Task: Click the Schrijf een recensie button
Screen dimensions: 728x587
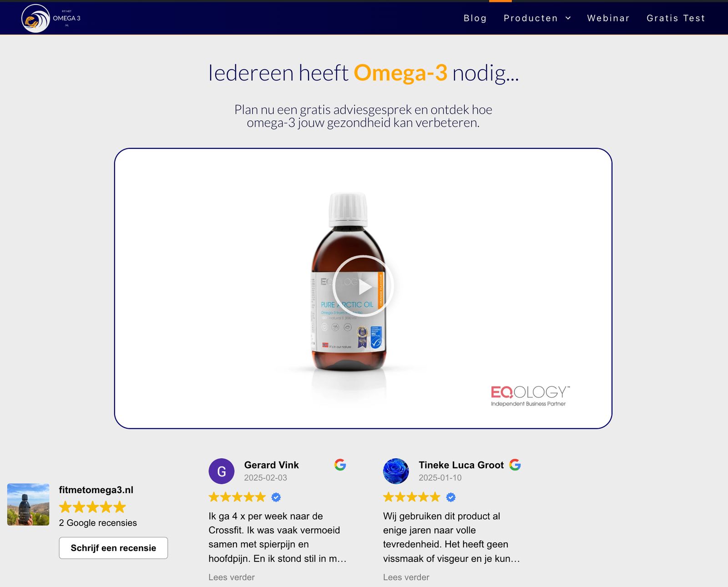Action: pyautogui.click(x=113, y=548)
